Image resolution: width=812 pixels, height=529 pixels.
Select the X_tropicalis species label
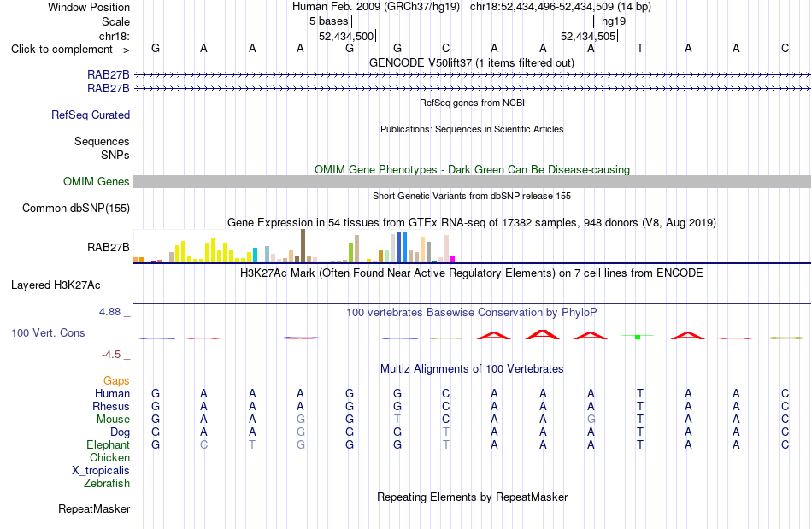pos(101,471)
